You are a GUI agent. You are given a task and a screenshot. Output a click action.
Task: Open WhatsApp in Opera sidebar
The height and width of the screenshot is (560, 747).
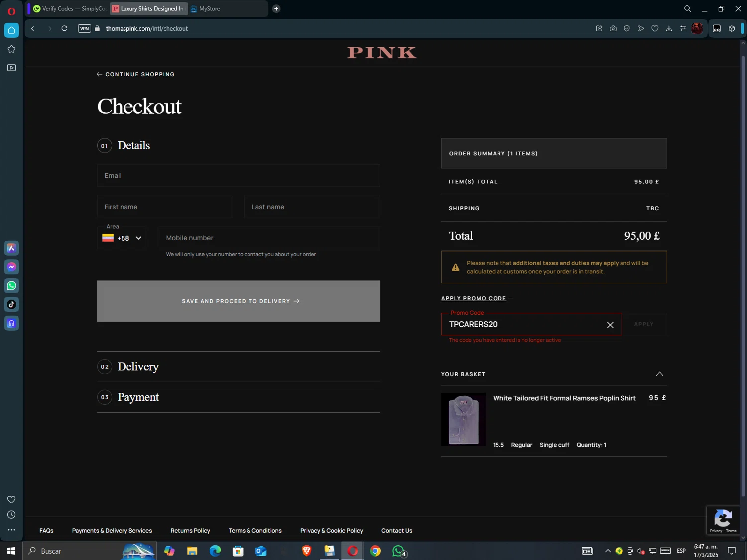tap(11, 286)
